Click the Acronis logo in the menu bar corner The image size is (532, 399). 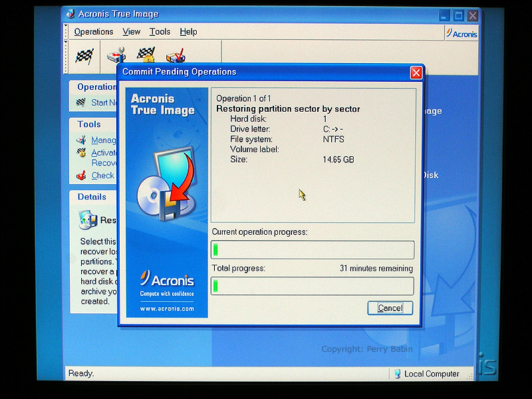pos(462,34)
